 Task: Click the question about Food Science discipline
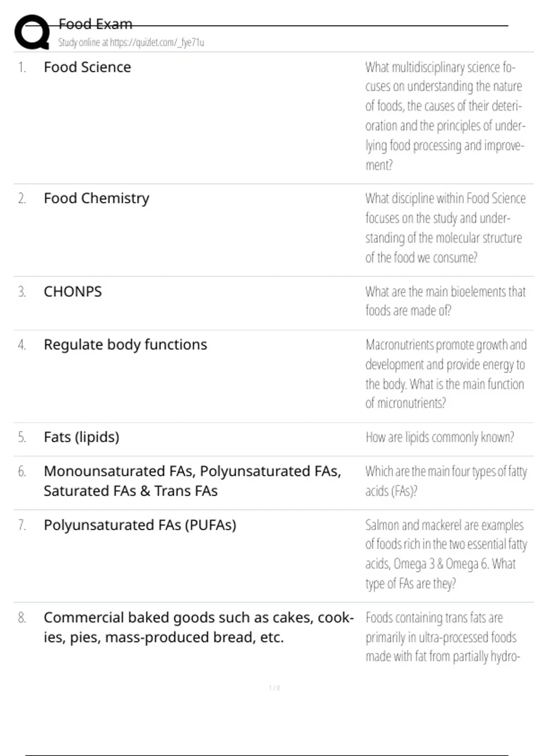(445, 228)
